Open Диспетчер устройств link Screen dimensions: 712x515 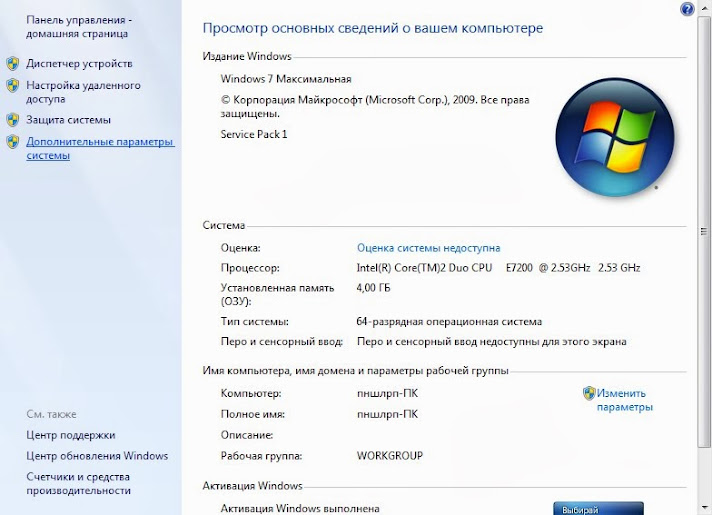tap(79, 64)
